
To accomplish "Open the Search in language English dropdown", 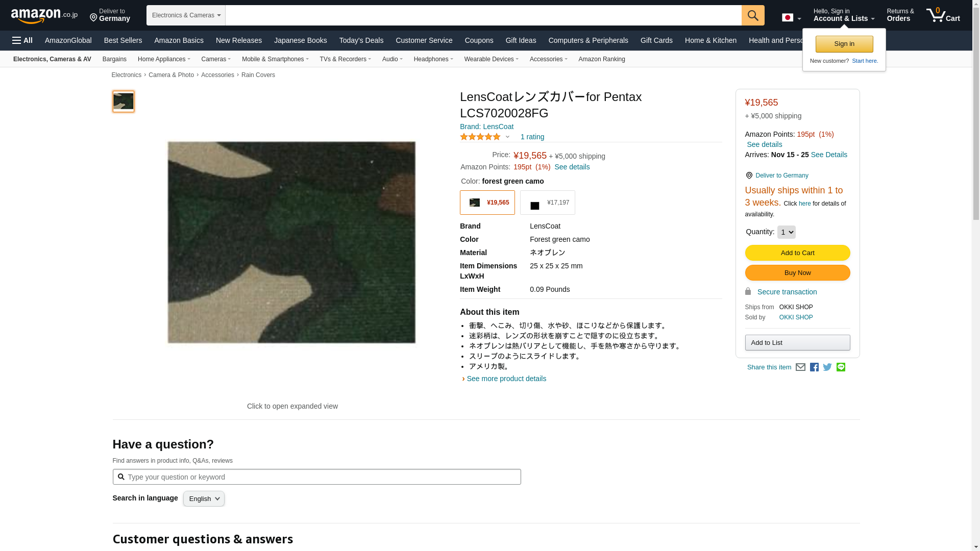I will tap(204, 499).
